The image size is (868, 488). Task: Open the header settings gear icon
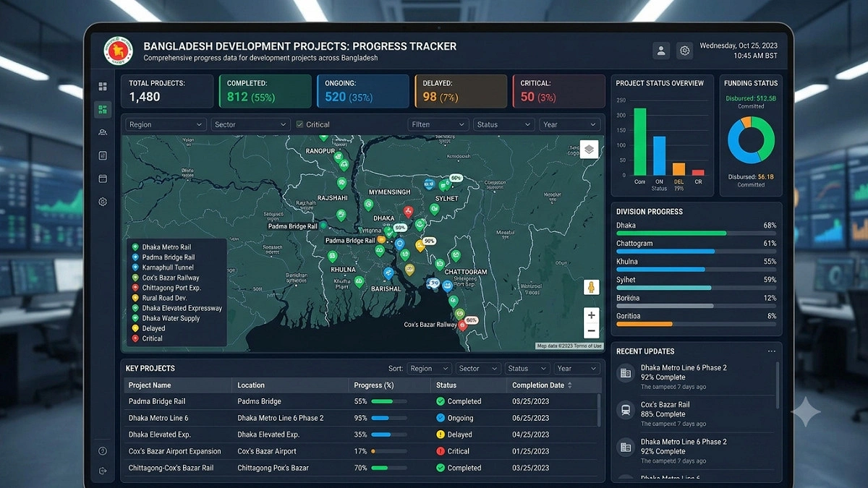[x=684, y=51]
